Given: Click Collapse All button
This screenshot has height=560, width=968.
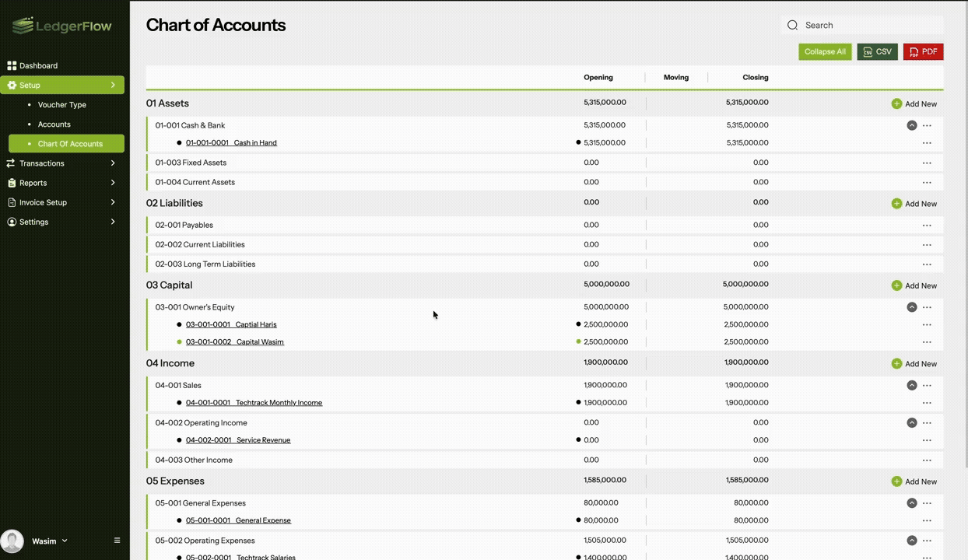Looking at the screenshot, I should (825, 52).
